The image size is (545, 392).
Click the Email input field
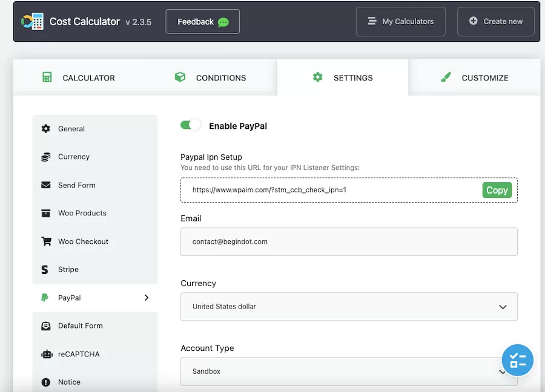(x=349, y=241)
